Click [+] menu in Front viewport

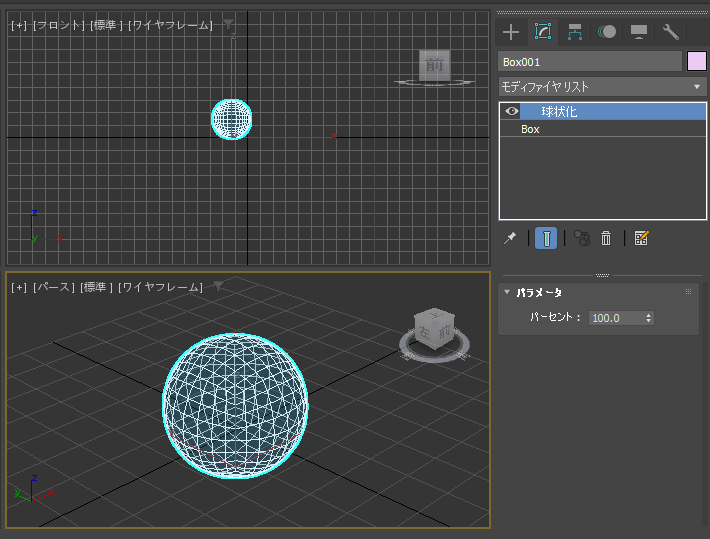[19, 25]
